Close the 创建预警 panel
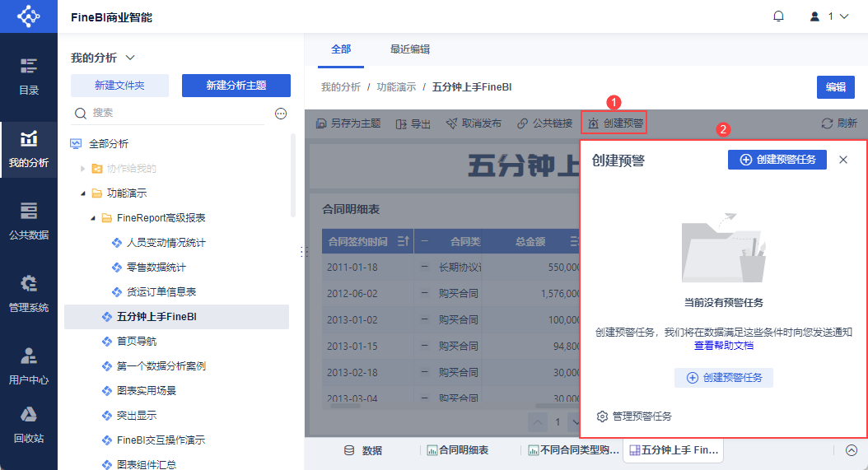The height and width of the screenshot is (470, 868). (843, 160)
